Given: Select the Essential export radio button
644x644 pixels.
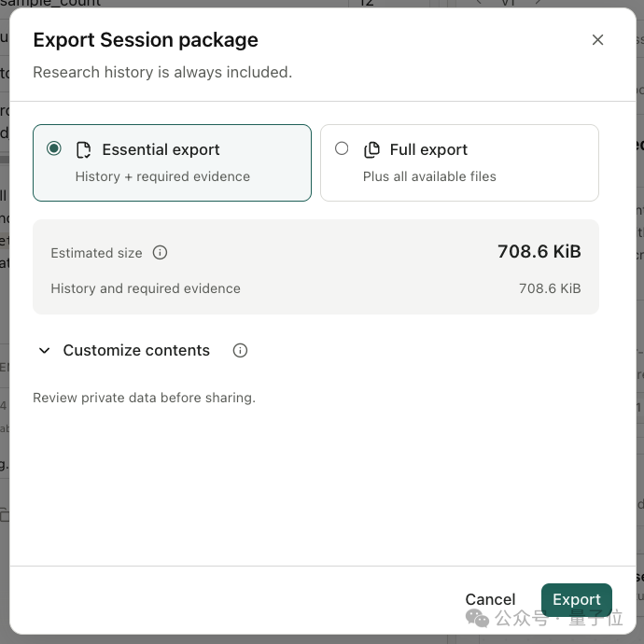Looking at the screenshot, I should pyautogui.click(x=54, y=148).
